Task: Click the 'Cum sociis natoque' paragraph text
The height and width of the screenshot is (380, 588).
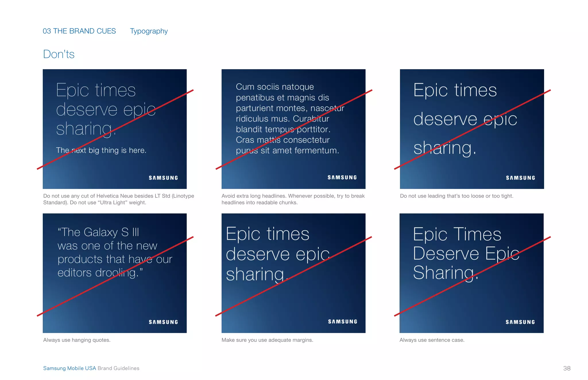Action: [x=290, y=118]
